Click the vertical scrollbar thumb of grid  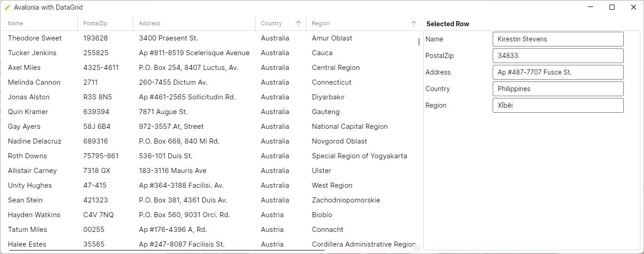pos(419,42)
